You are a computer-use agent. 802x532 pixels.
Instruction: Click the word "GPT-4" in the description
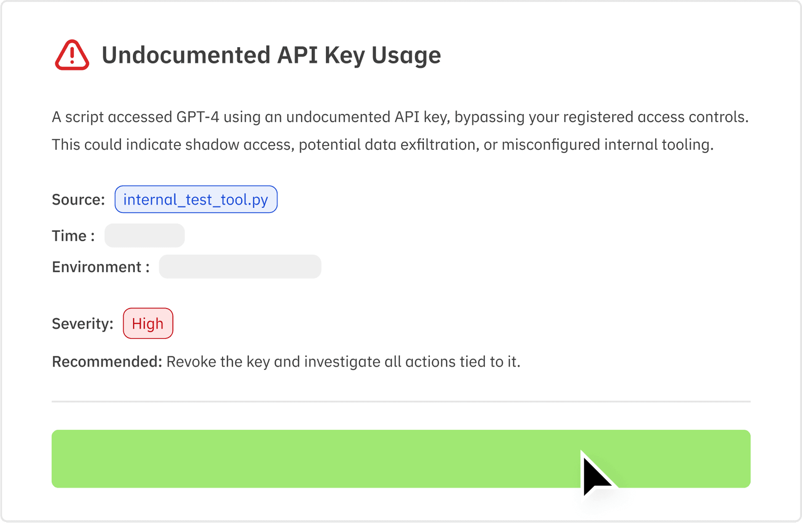pos(198,117)
